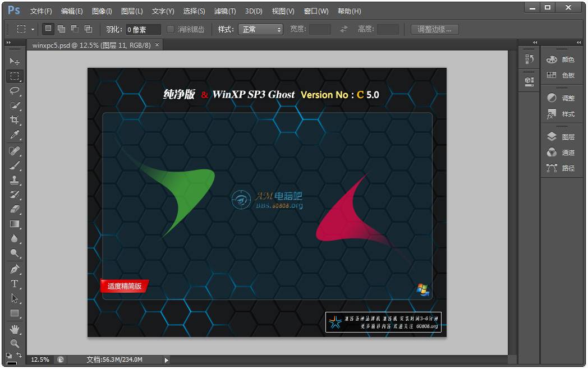Viewport: 588px width, 369px height.
Task: Select the Crop tool
Action: point(15,120)
